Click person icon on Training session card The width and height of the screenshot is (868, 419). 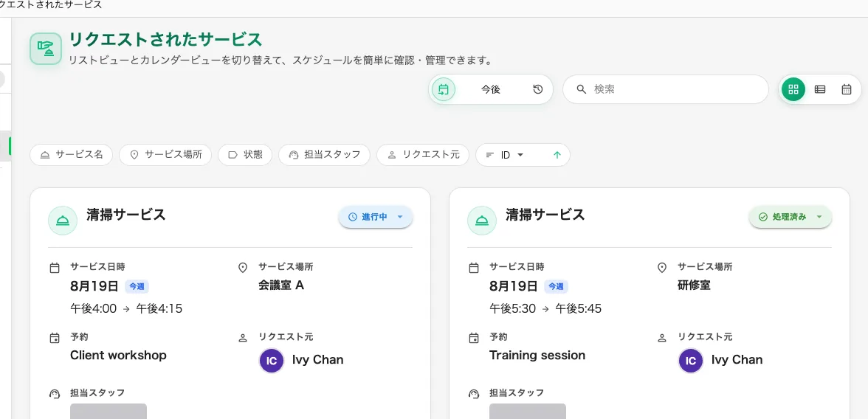pyautogui.click(x=661, y=338)
